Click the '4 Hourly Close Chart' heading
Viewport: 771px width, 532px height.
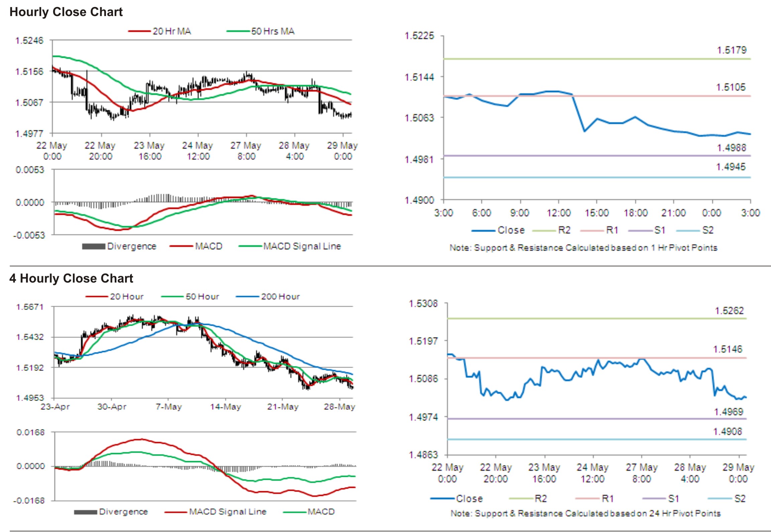[x=71, y=278]
